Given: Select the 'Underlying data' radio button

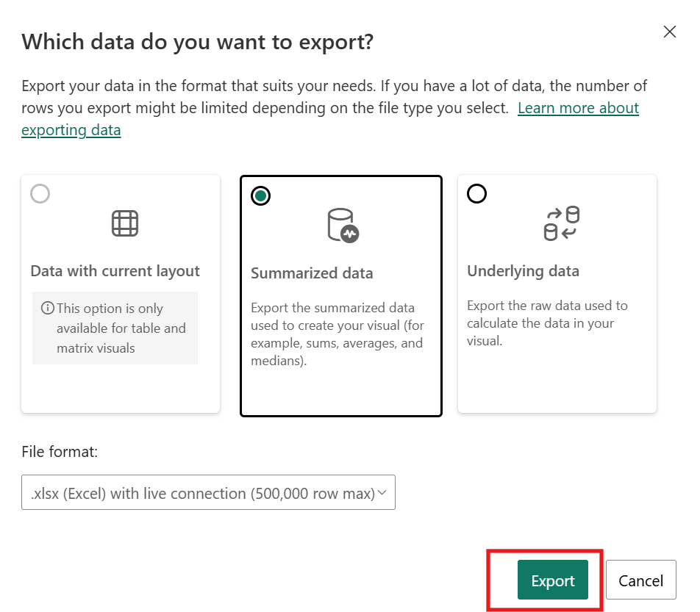Looking at the screenshot, I should (x=476, y=194).
